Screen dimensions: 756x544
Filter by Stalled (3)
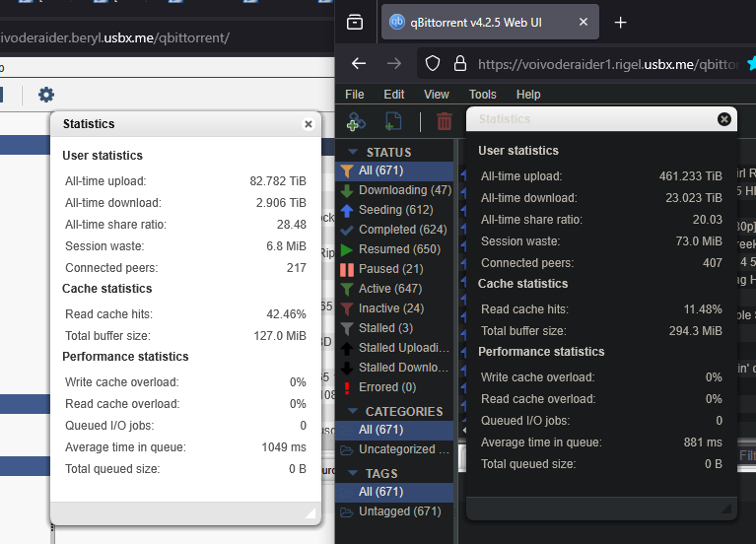pyautogui.click(x=394, y=328)
